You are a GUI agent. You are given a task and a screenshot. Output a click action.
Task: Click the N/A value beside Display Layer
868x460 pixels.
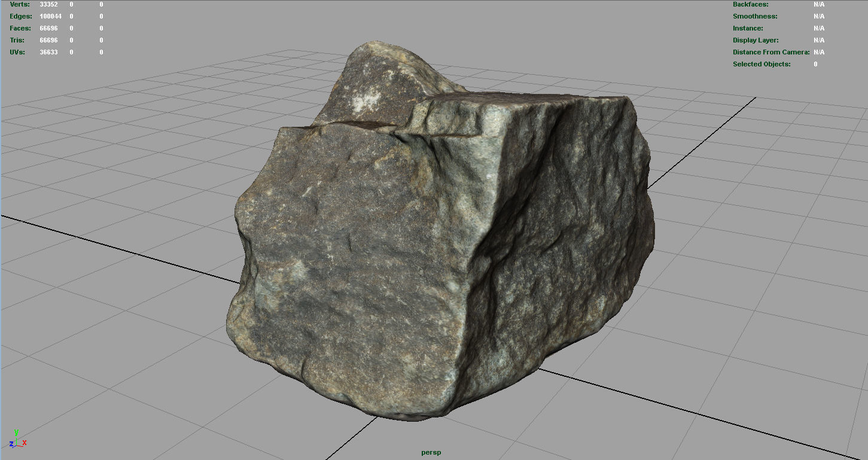pyautogui.click(x=819, y=40)
